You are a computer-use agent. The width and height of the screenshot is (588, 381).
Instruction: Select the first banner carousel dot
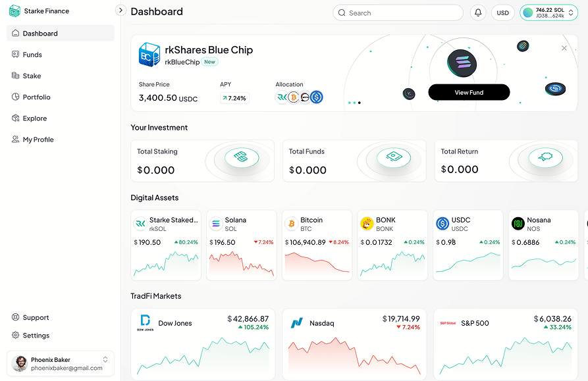pyautogui.click(x=350, y=103)
